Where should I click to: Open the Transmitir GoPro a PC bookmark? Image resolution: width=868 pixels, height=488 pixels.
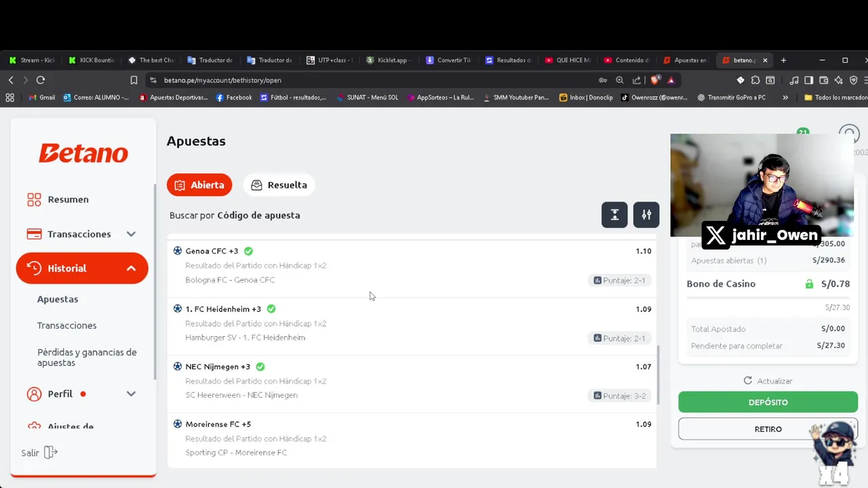click(731, 98)
